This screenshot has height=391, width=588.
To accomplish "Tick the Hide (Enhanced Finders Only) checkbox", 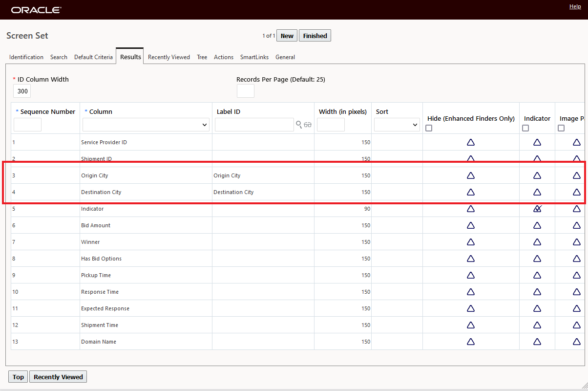I will (x=429, y=128).
